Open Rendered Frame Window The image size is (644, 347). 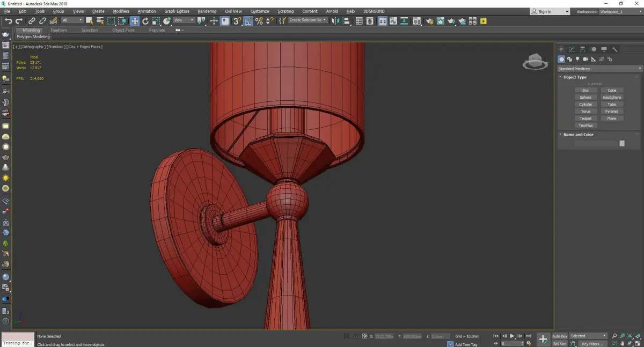click(x=440, y=21)
